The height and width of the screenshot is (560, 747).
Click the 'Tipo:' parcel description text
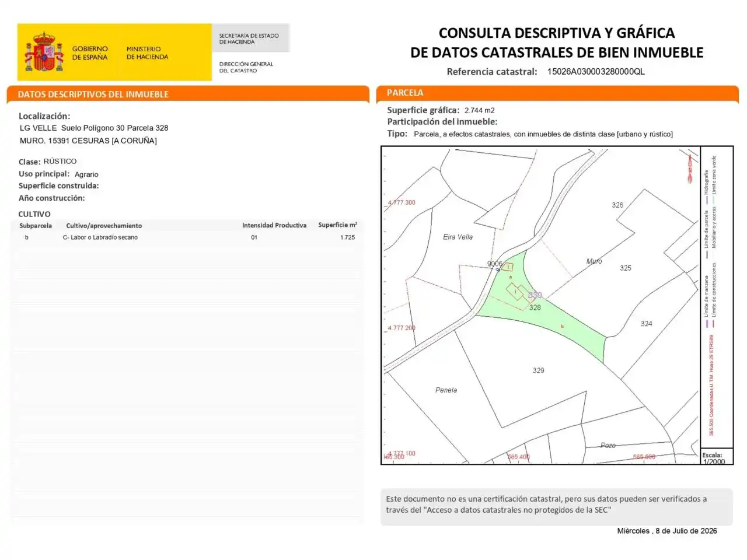tap(543, 134)
